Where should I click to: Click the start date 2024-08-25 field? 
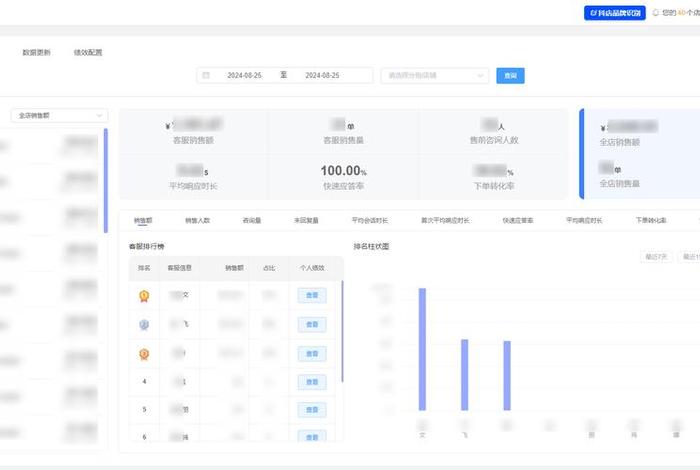[x=244, y=75]
